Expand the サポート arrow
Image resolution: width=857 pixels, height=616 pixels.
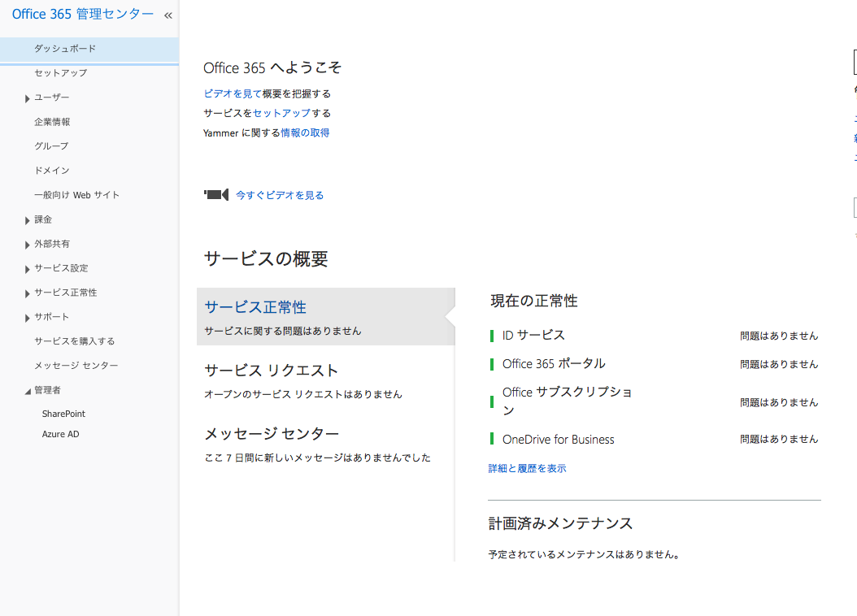click(28, 318)
